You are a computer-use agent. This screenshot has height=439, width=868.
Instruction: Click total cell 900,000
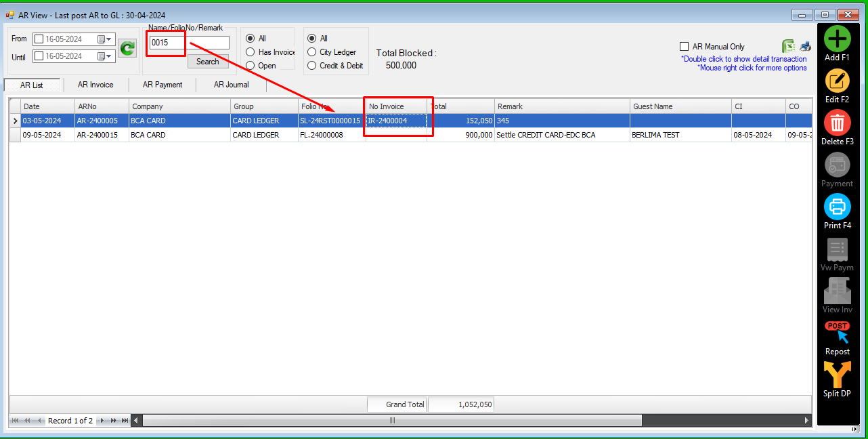coord(460,135)
